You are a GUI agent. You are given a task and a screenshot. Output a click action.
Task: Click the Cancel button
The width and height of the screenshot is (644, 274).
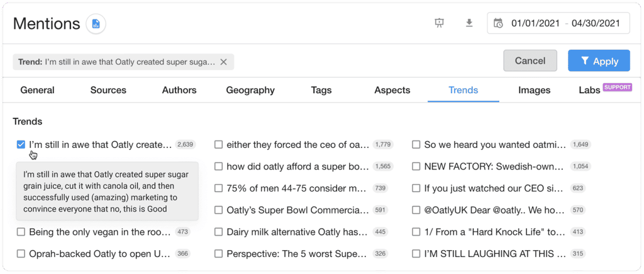(x=530, y=61)
